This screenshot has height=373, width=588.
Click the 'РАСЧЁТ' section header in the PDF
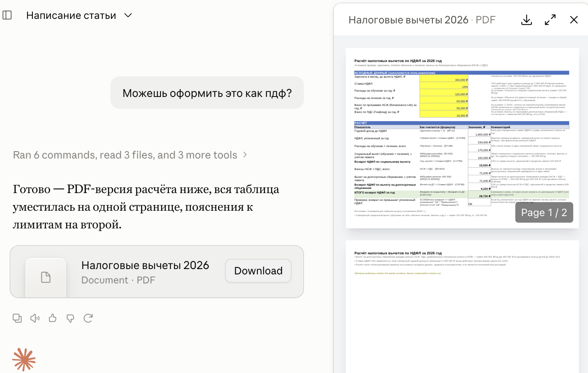click(x=462, y=123)
